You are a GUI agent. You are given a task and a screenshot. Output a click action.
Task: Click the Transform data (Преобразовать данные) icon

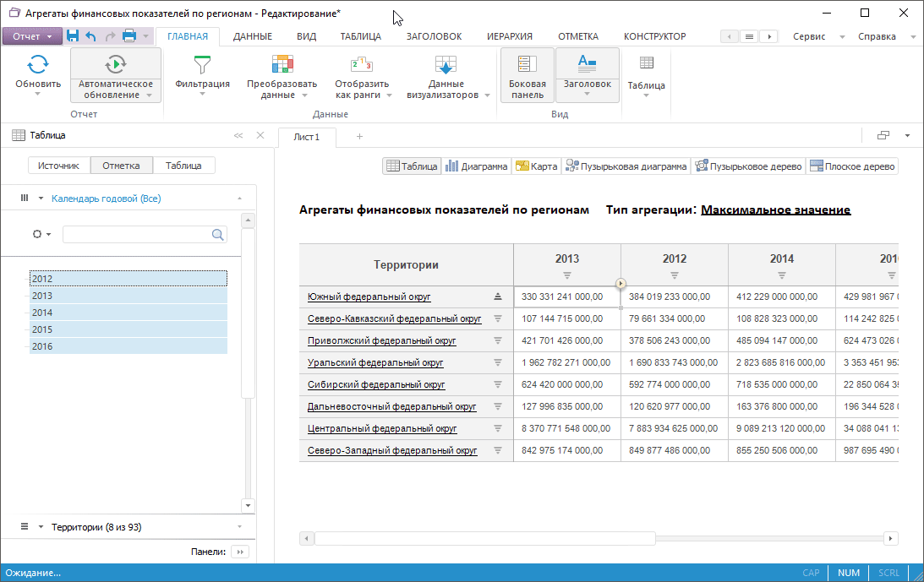coord(282,64)
